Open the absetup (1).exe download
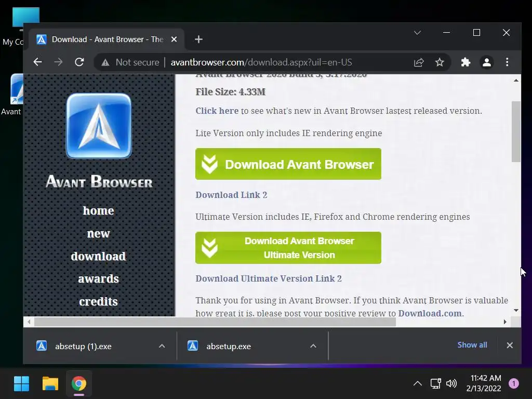532x399 pixels. point(83,346)
